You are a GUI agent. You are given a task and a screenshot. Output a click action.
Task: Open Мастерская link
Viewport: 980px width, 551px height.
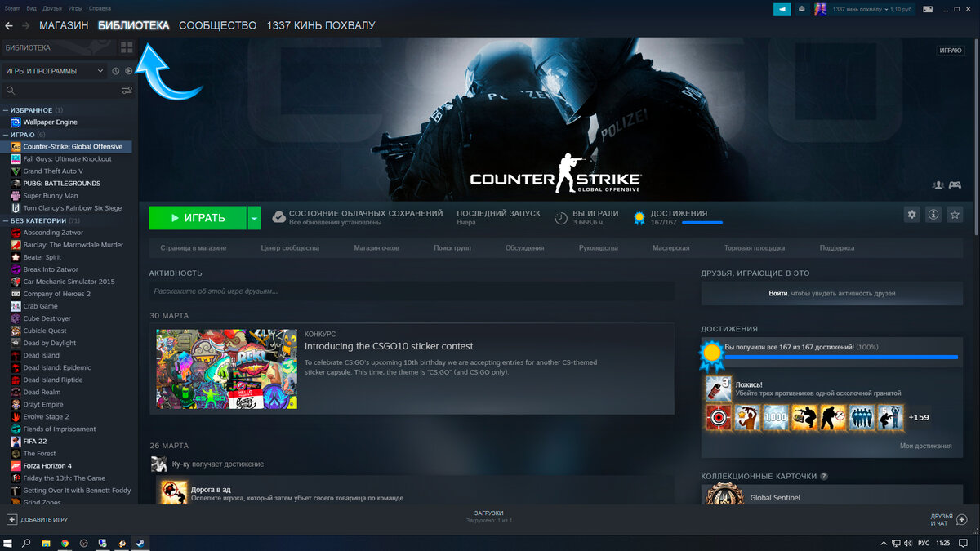(670, 247)
